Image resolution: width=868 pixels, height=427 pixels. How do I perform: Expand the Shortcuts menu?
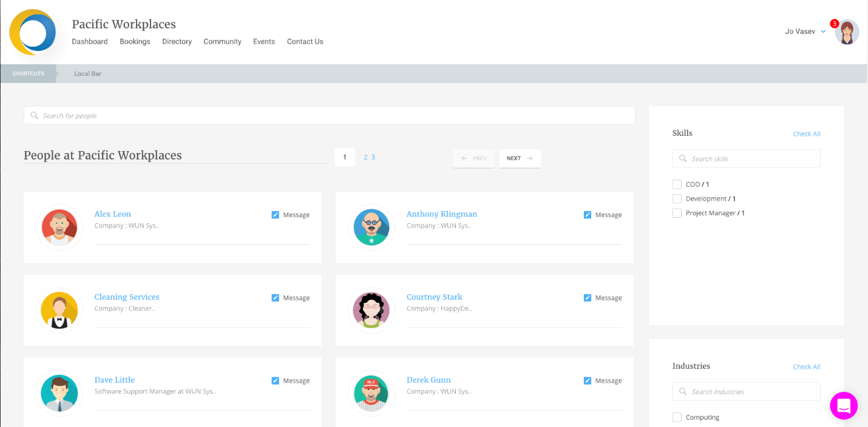[x=28, y=73]
